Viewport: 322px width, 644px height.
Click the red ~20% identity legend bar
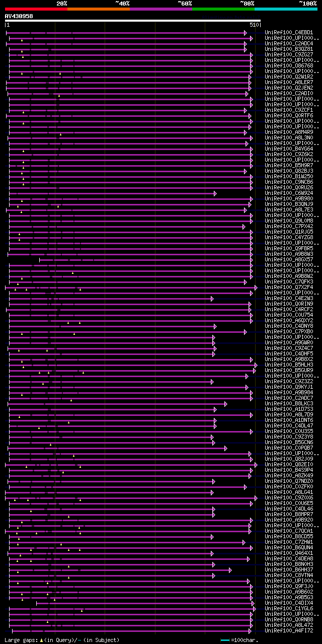tap(36, 9)
